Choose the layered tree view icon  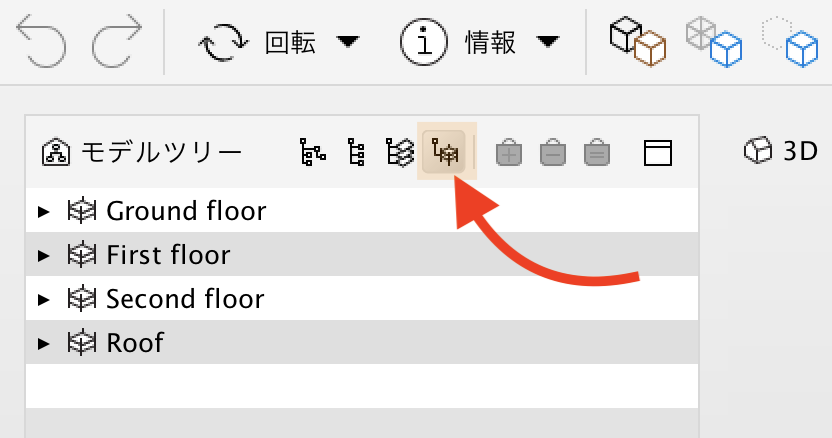400,152
